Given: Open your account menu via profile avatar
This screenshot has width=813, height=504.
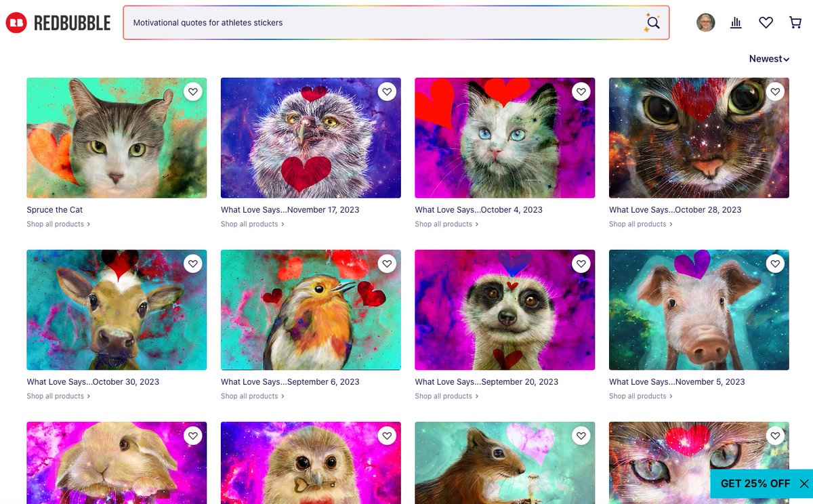Looking at the screenshot, I should (x=705, y=22).
